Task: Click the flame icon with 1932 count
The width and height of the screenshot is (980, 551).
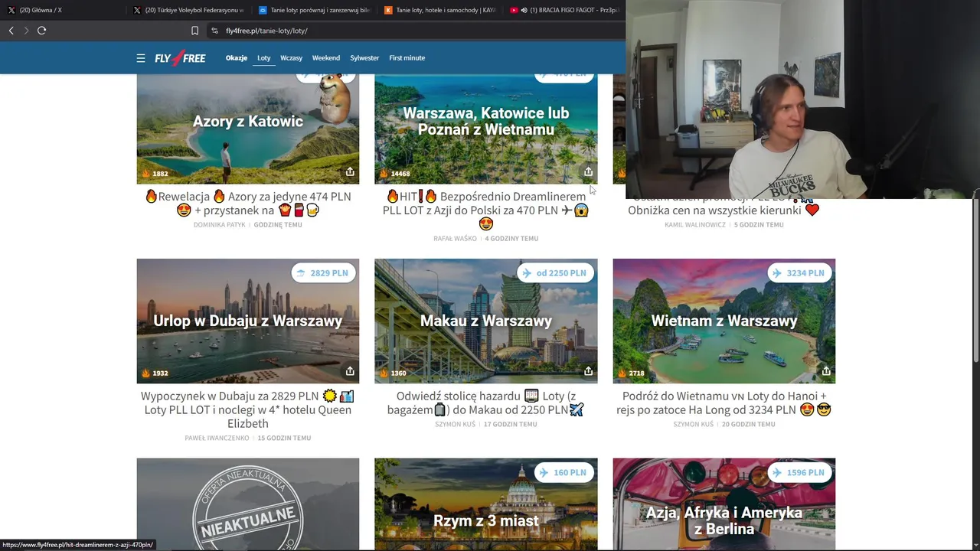Action: 145,373
